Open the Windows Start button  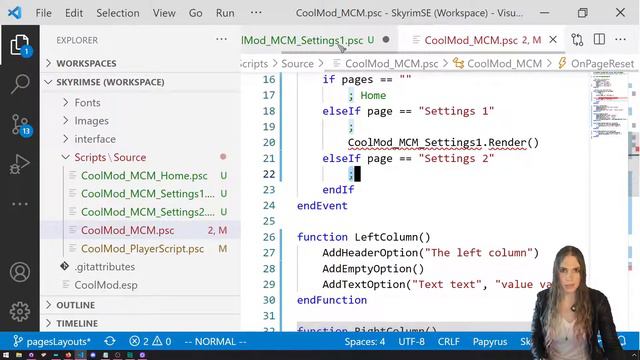[x=6, y=355]
